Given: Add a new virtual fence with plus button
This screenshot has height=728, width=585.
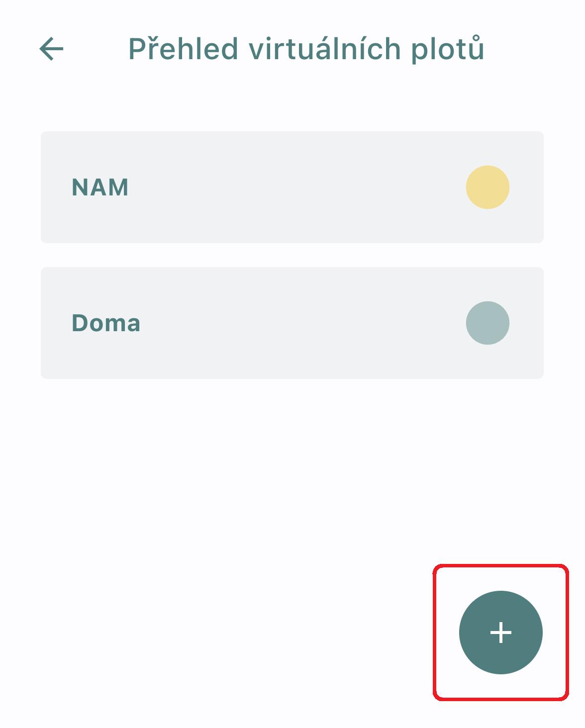Looking at the screenshot, I should pyautogui.click(x=500, y=633).
